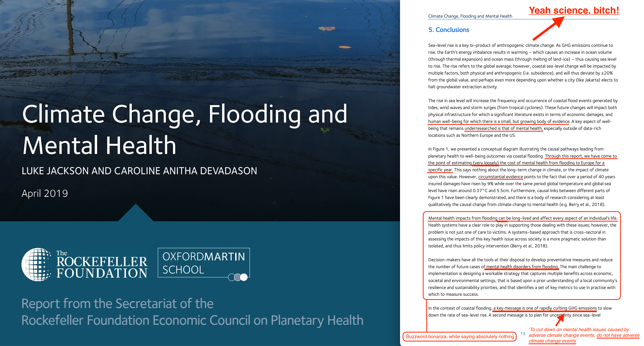Image resolution: width=644 pixels, height=346 pixels.
Task: Click "Report from the Secretariat of the" line
Action: point(117,303)
